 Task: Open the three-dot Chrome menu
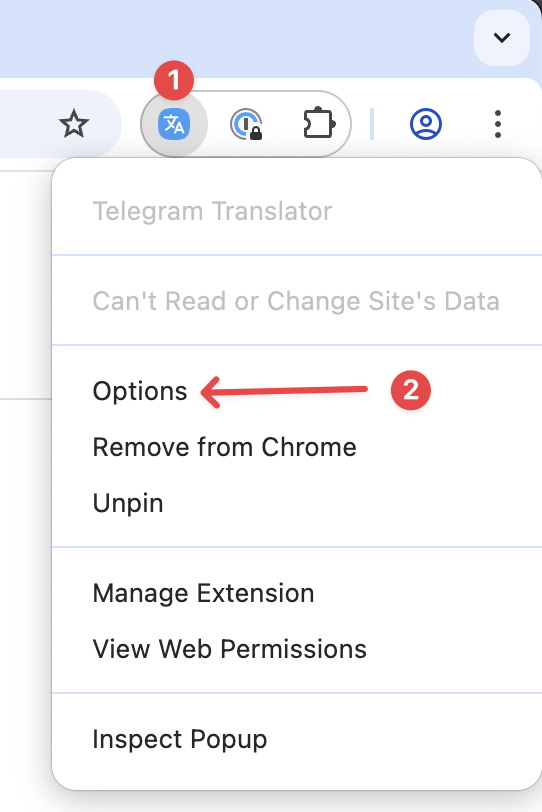pyautogui.click(x=497, y=124)
